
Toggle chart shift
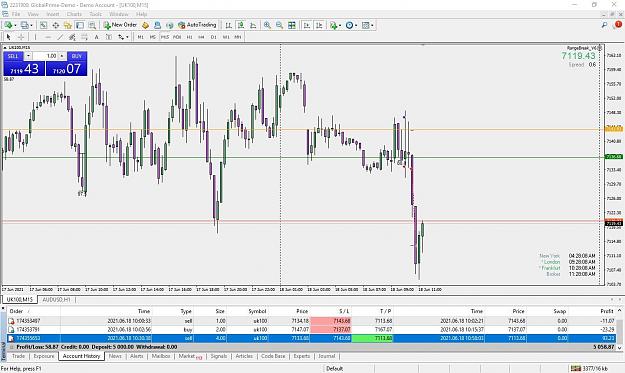[x=319, y=25]
